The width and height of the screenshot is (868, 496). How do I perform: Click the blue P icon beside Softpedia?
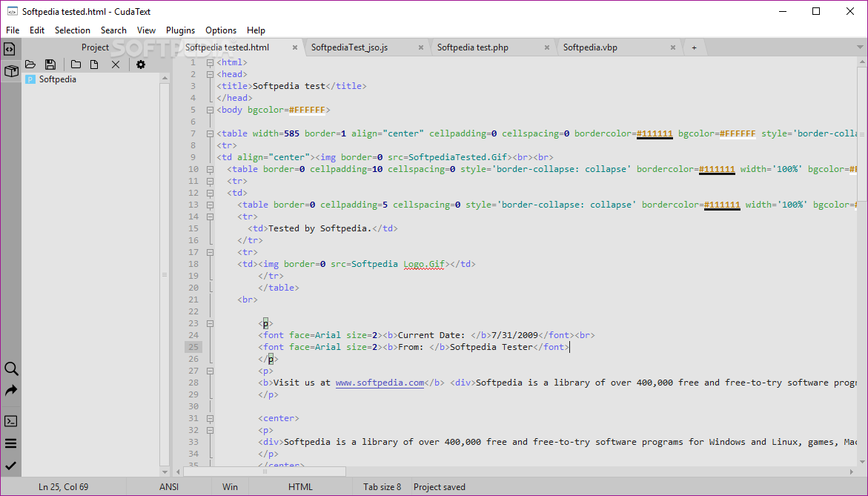pyautogui.click(x=30, y=80)
